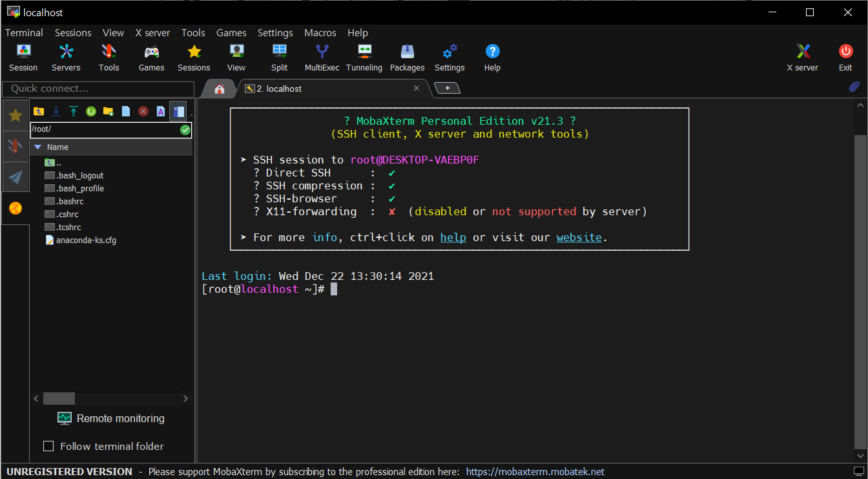This screenshot has height=479, width=868.
Task: Refresh the SFTP folder listing
Action: click(91, 111)
